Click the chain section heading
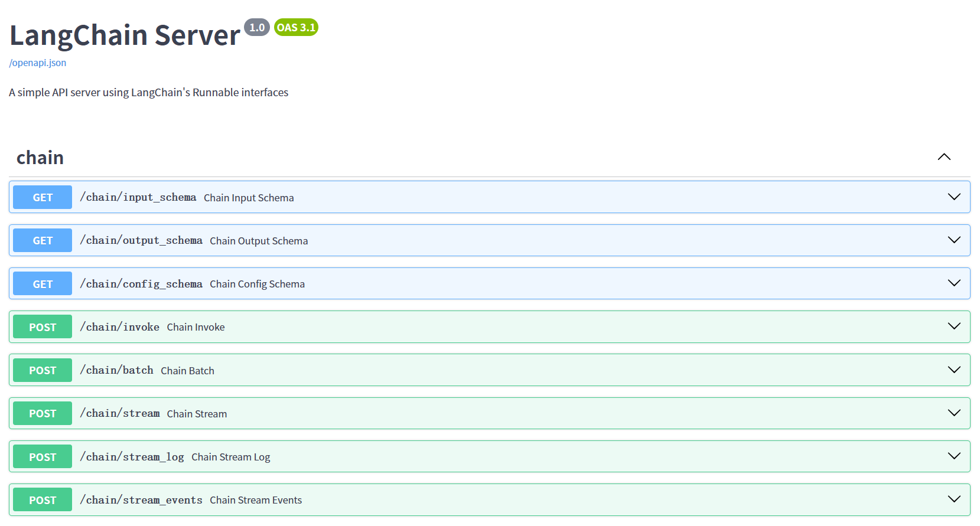This screenshot has width=980, height=526. [x=40, y=158]
